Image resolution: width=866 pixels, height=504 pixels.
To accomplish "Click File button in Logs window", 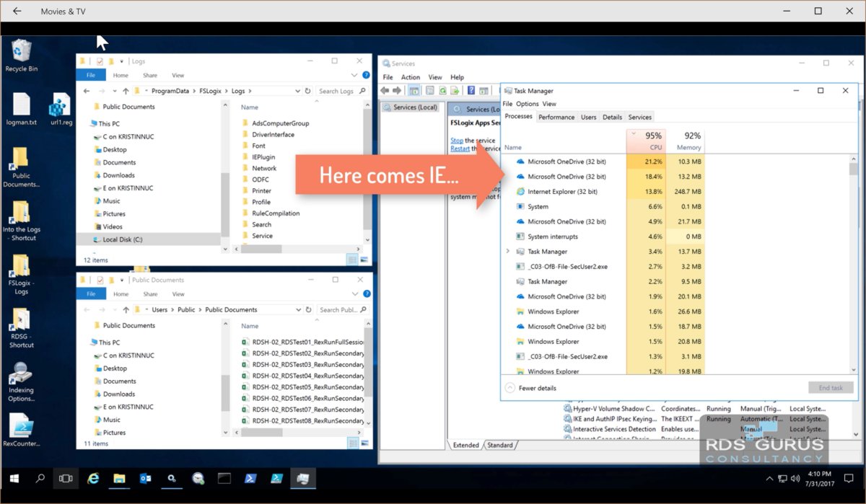I will click(91, 75).
